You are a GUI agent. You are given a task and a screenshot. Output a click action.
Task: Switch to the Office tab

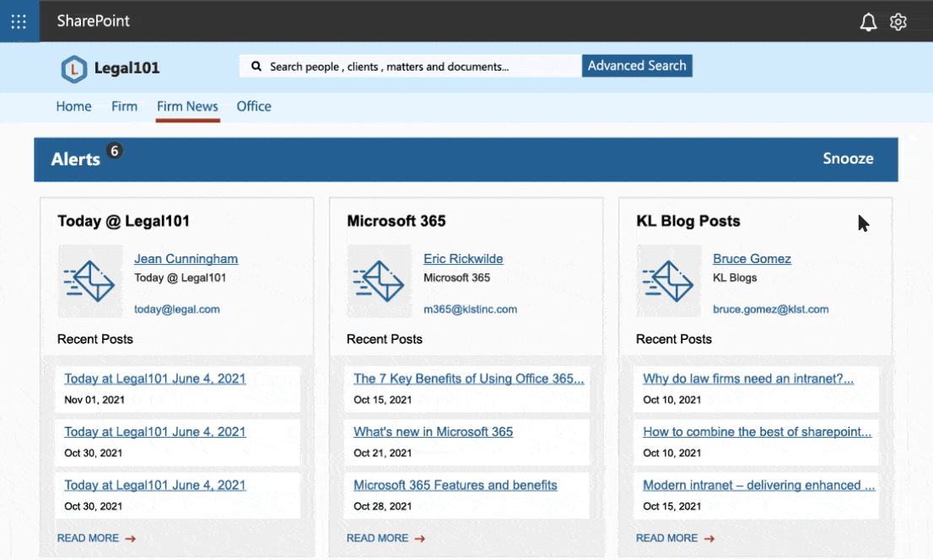click(254, 106)
